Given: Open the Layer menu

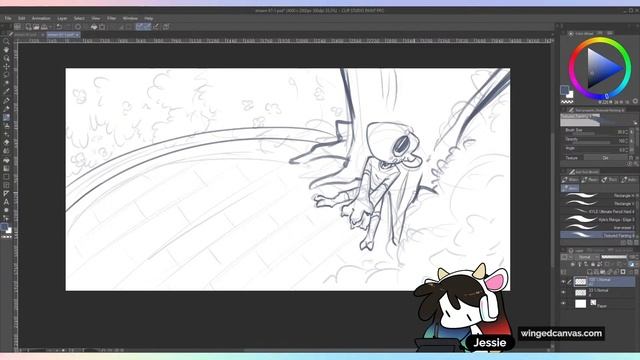Looking at the screenshot, I should pyautogui.click(x=62, y=18).
